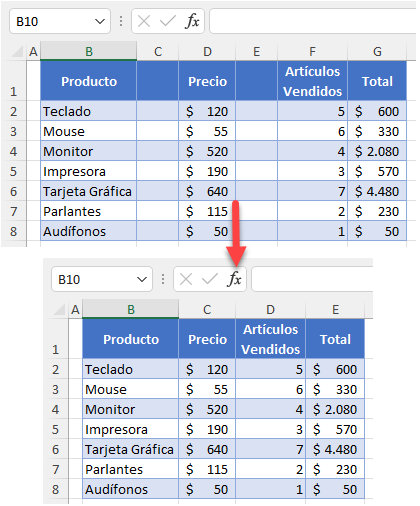The height and width of the screenshot is (506, 420).
Task: Click the Audífonos cell in the A–E sheet
Action: click(x=131, y=489)
